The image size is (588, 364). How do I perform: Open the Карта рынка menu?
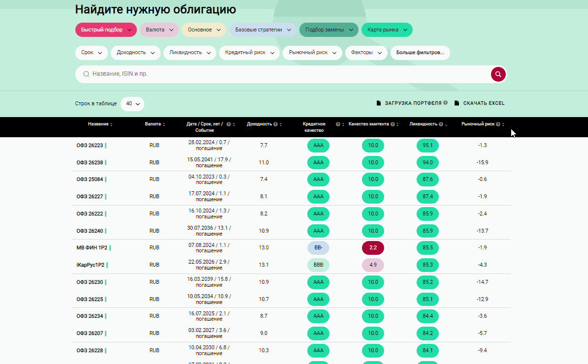click(x=387, y=30)
